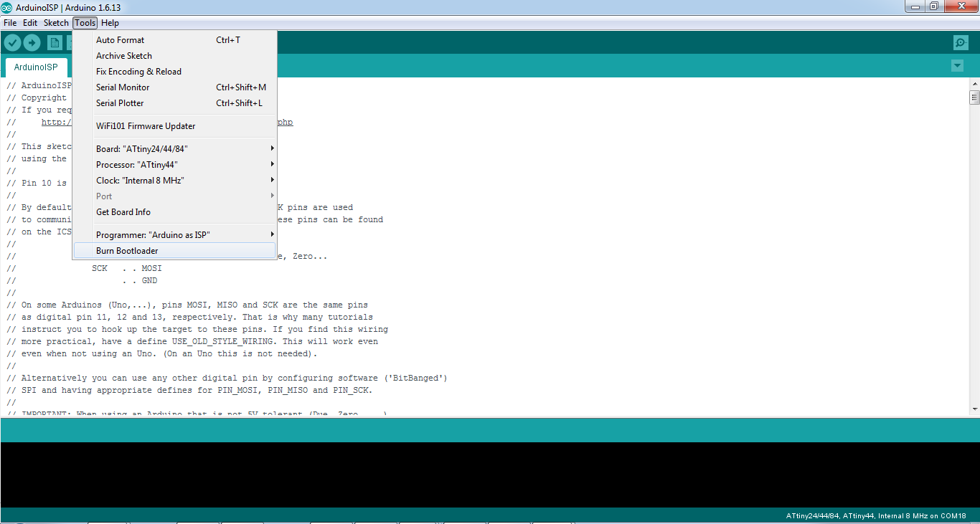This screenshot has width=980, height=524.
Task: Open the File menu
Action: [x=10, y=23]
